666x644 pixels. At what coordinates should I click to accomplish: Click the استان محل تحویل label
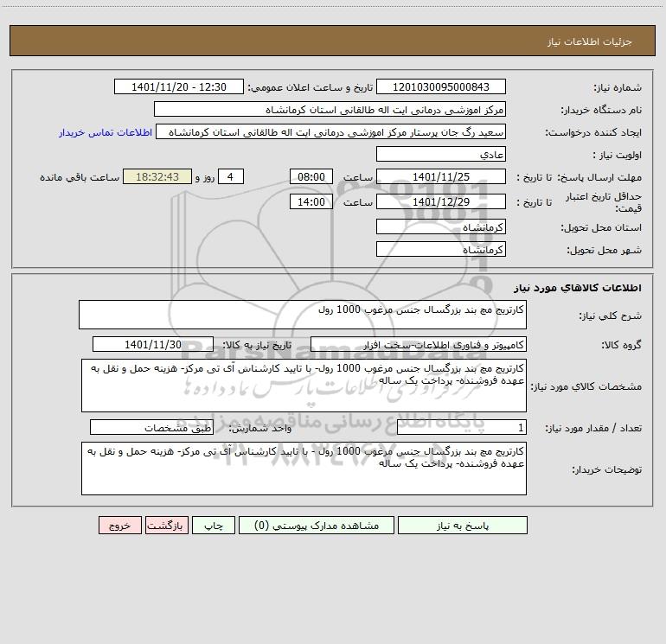tap(601, 227)
